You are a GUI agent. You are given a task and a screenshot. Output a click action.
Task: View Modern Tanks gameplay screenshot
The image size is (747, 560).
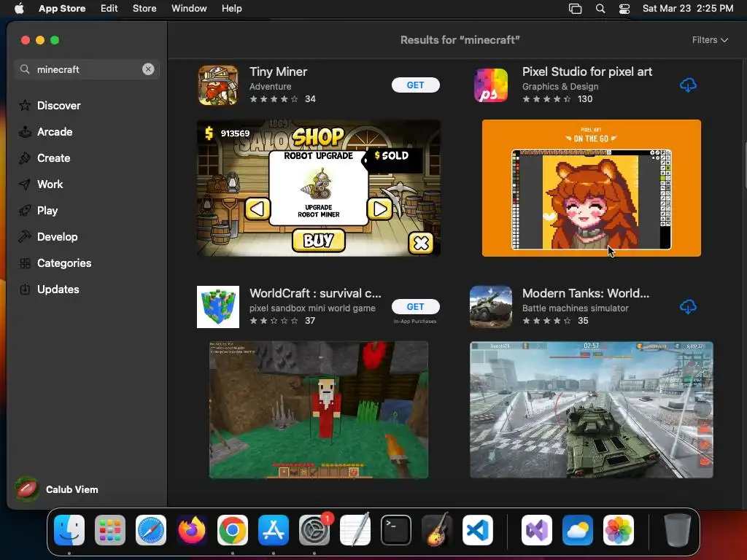pyautogui.click(x=591, y=410)
